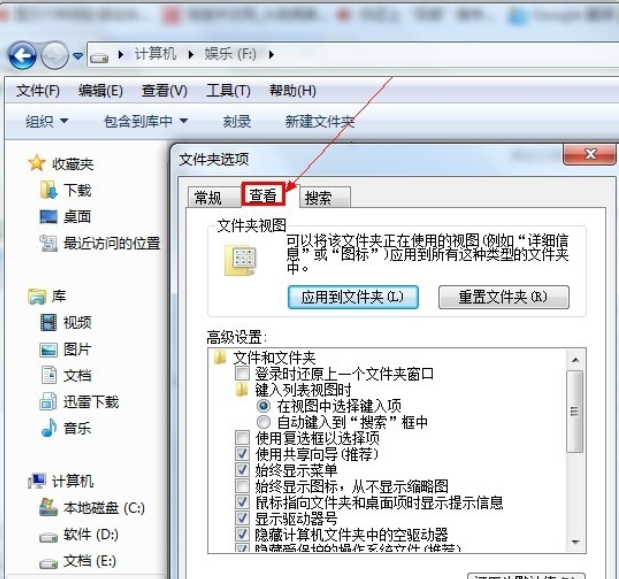
Task: Click the 下载 folder icon in sidebar
Action: point(49,190)
